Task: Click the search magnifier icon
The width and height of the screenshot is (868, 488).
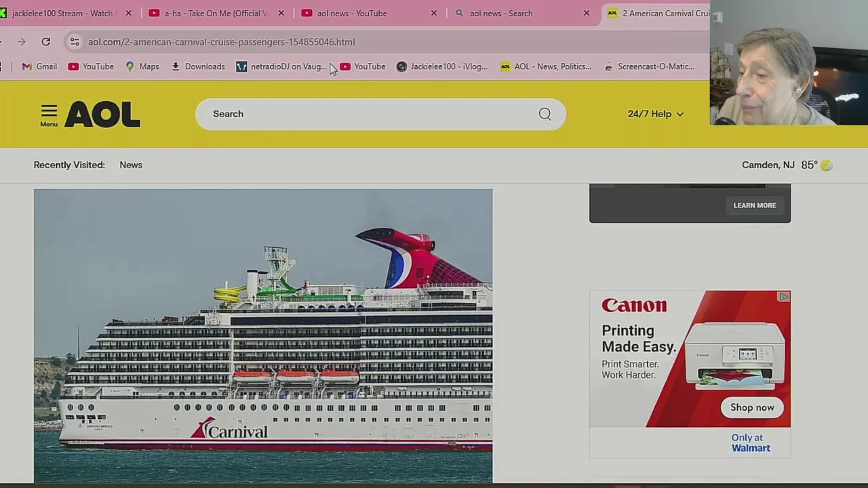Action: click(x=545, y=114)
